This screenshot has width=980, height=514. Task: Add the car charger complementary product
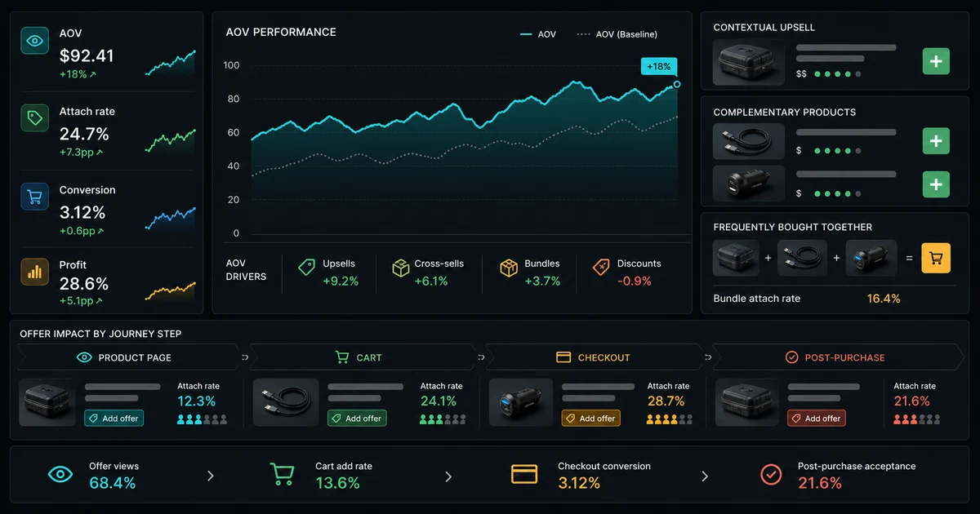(936, 184)
